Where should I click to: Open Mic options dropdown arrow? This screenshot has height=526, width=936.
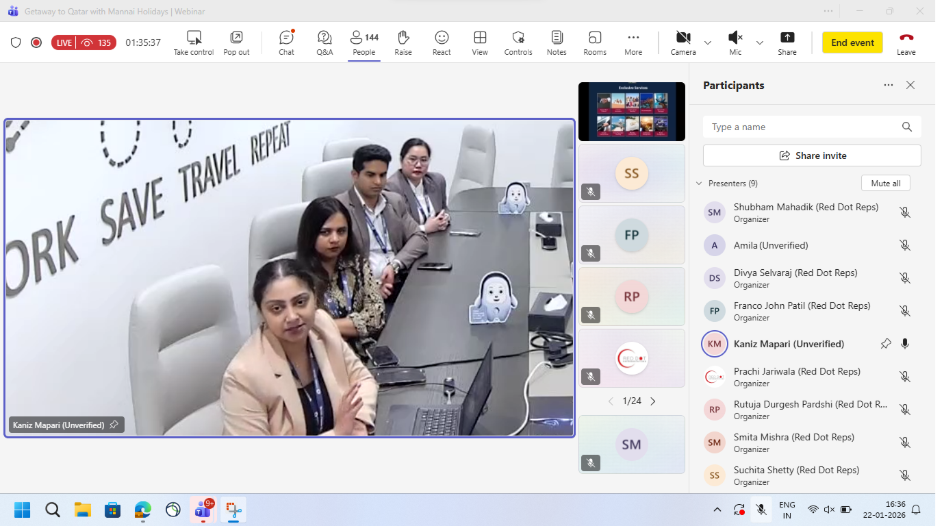pos(759,43)
